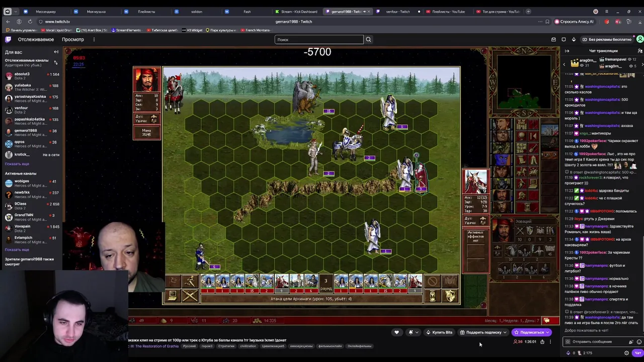The image size is (644, 362).
Task: Bookmark the page with address bar icon
Action: (547, 22)
